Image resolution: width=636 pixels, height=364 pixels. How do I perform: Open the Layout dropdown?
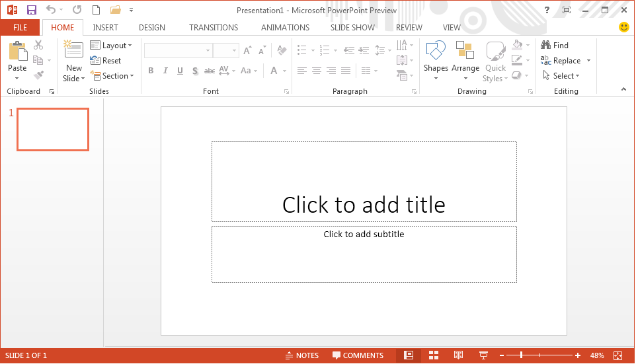click(111, 45)
